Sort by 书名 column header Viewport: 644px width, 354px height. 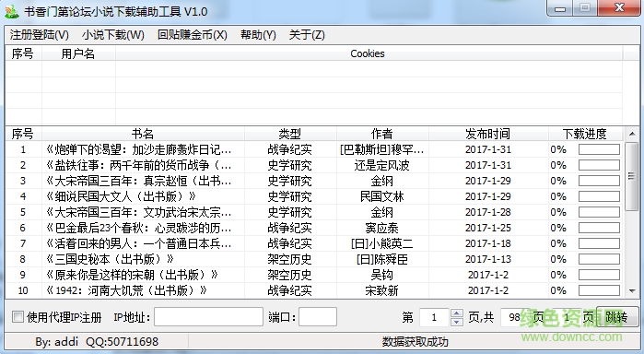[x=143, y=134]
